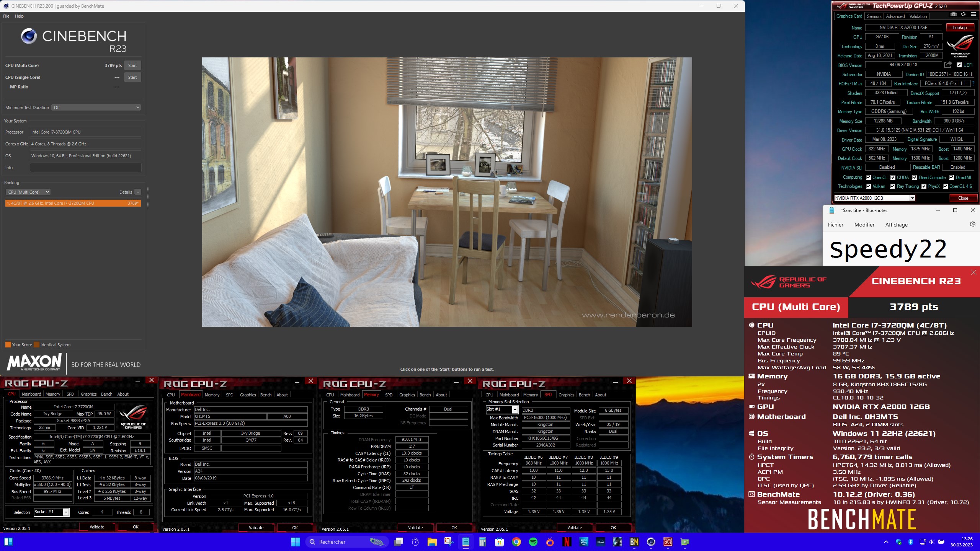Open Windows Start menu on taskbar
980x551 pixels.
pyautogui.click(x=296, y=542)
